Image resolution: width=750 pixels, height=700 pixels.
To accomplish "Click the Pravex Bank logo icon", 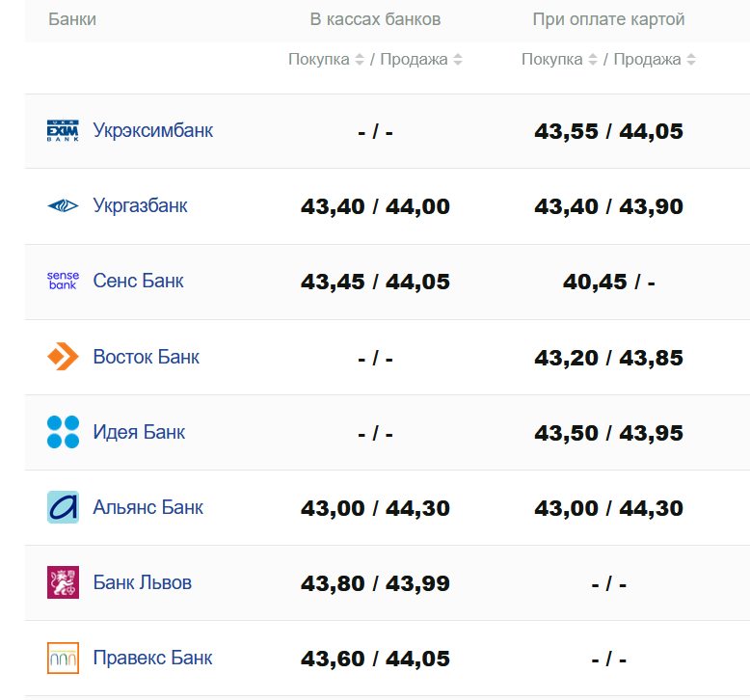I will [63, 658].
